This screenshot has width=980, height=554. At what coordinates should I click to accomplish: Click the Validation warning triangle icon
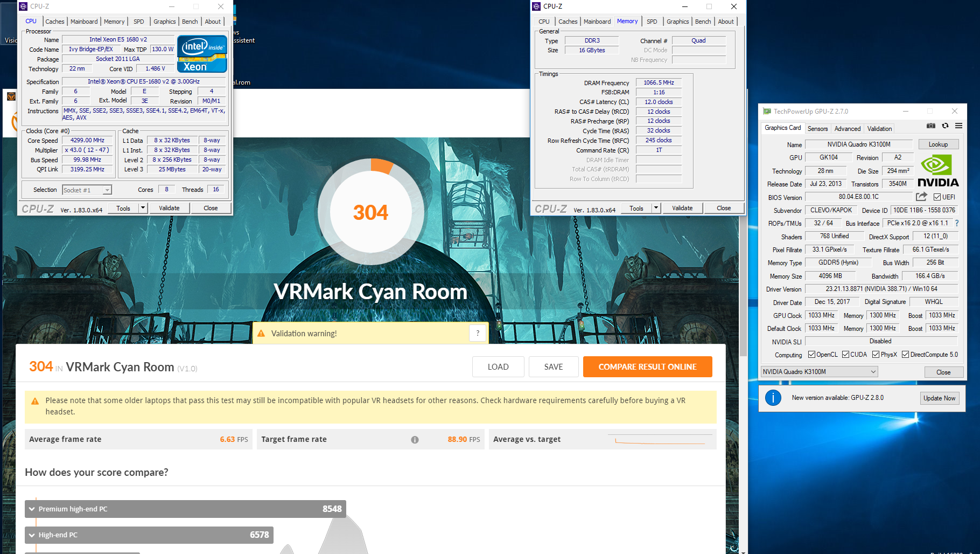coord(261,334)
